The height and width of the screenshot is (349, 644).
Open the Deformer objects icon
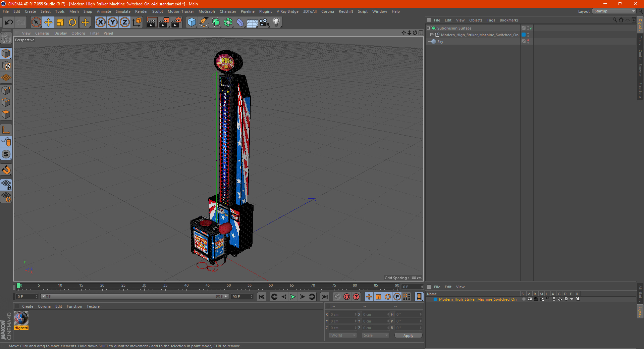240,22
